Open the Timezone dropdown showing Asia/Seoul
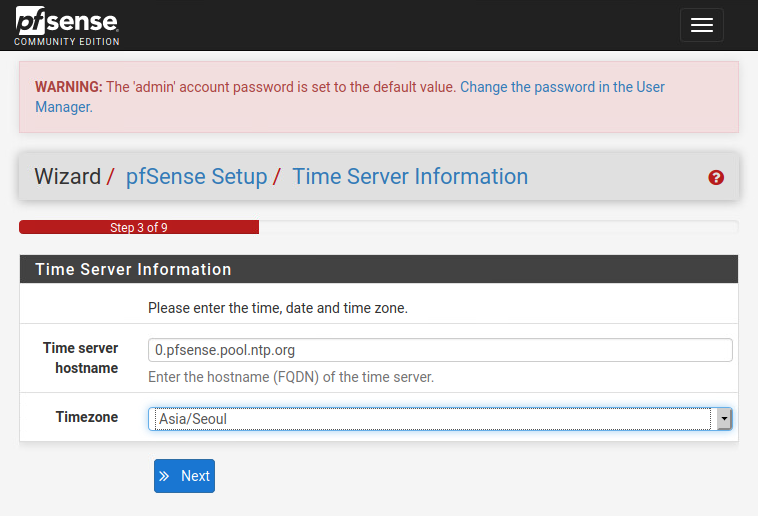Image resolution: width=758 pixels, height=516 pixels. tap(440, 419)
